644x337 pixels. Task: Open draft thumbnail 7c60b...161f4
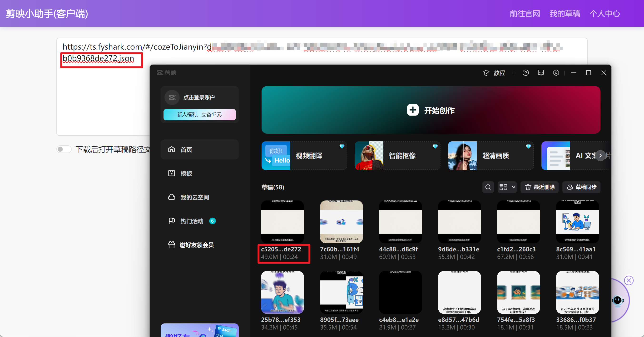[342, 222]
